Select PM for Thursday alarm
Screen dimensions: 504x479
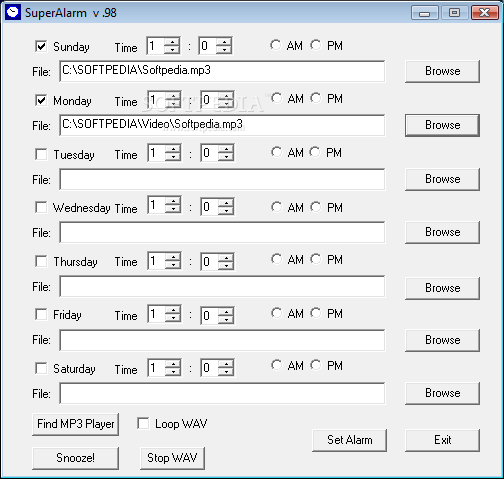(x=315, y=259)
